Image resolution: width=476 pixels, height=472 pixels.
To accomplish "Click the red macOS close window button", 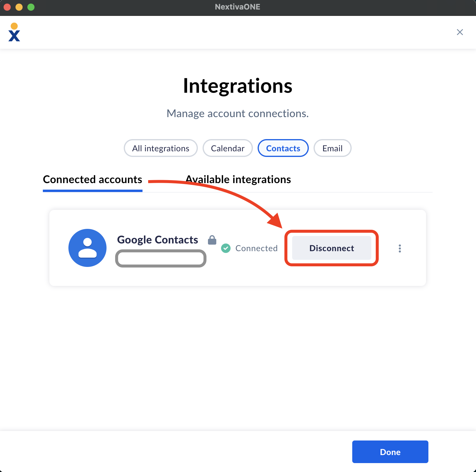I will click(7, 7).
